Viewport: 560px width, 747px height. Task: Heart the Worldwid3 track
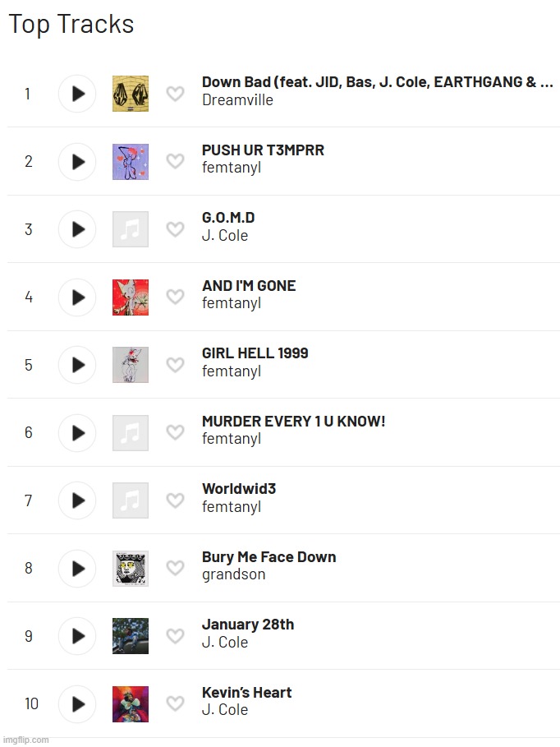point(175,500)
